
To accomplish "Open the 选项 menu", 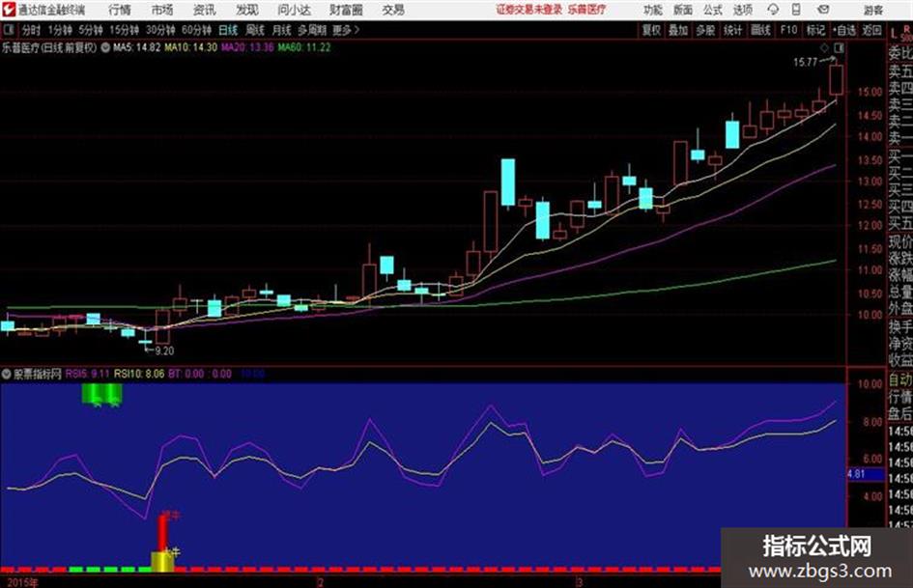I will point(743,10).
